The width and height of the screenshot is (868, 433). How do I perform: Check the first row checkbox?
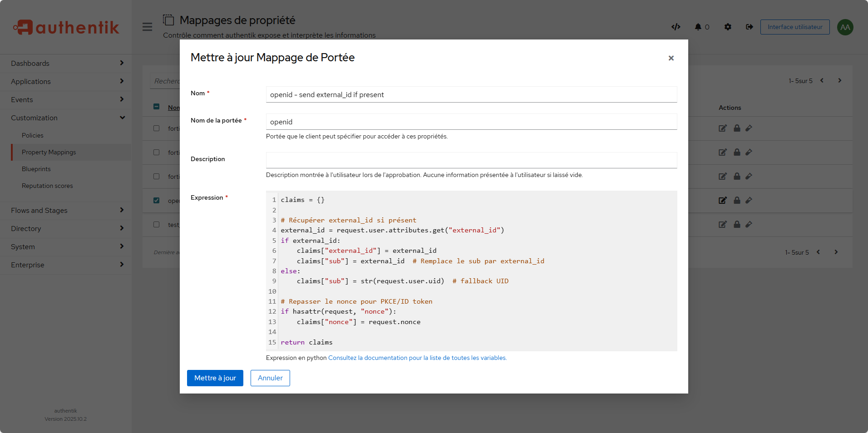tap(156, 128)
